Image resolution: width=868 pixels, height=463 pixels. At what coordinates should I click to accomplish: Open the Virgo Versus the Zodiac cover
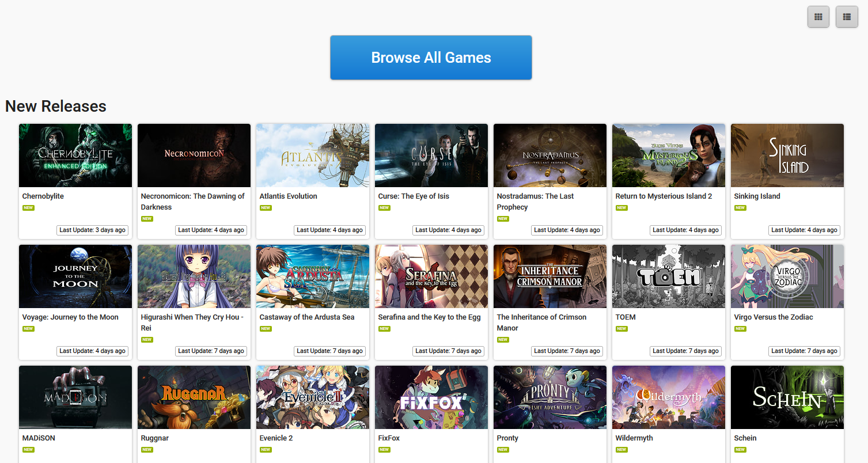point(787,276)
